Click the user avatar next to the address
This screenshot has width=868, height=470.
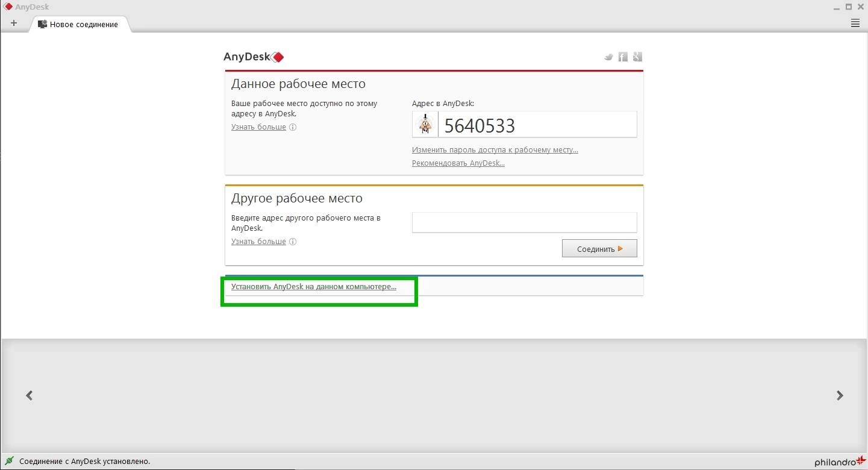[x=425, y=125]
